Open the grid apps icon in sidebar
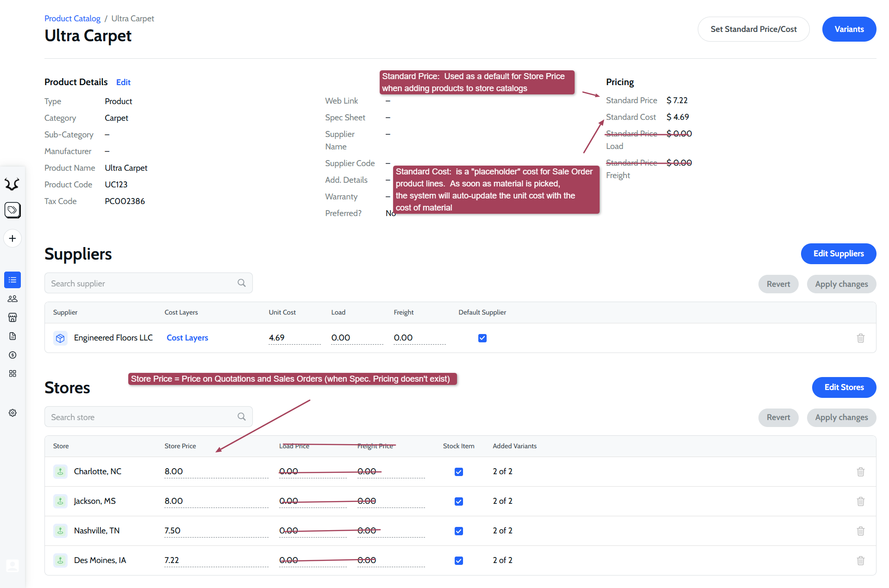Viewport: 889px width, 588px height. coord(13,373)
